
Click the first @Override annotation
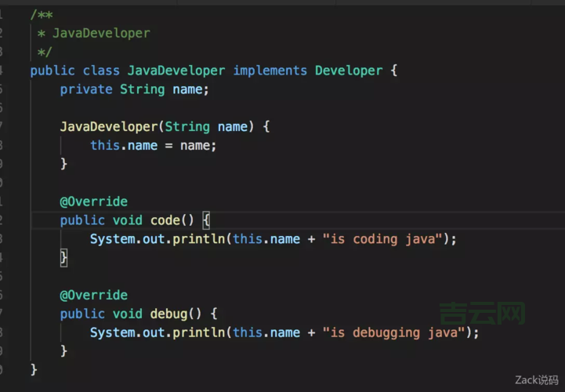coord(93,201)
